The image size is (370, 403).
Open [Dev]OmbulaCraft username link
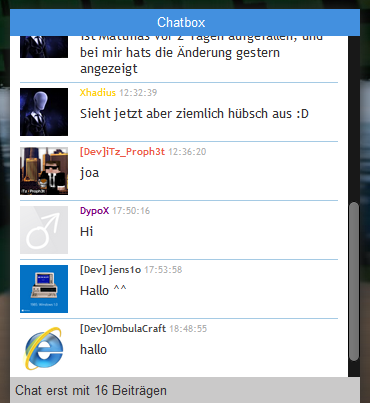(123, 329)
